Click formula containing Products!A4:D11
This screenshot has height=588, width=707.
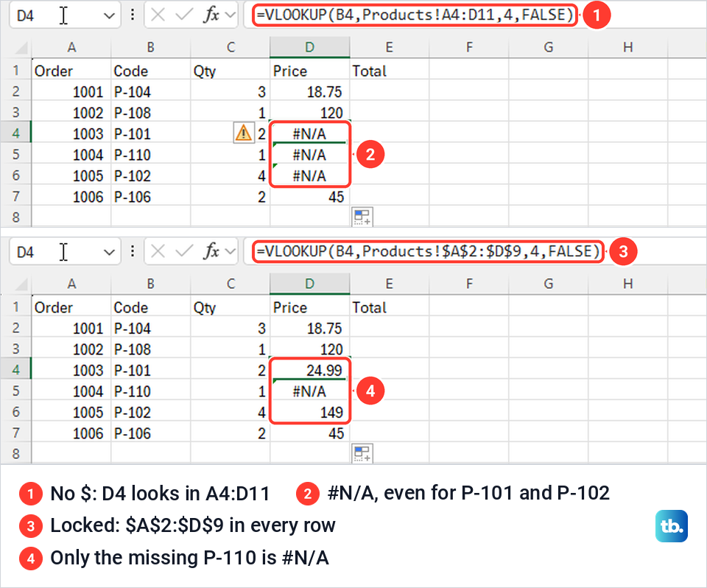(415, 15)
